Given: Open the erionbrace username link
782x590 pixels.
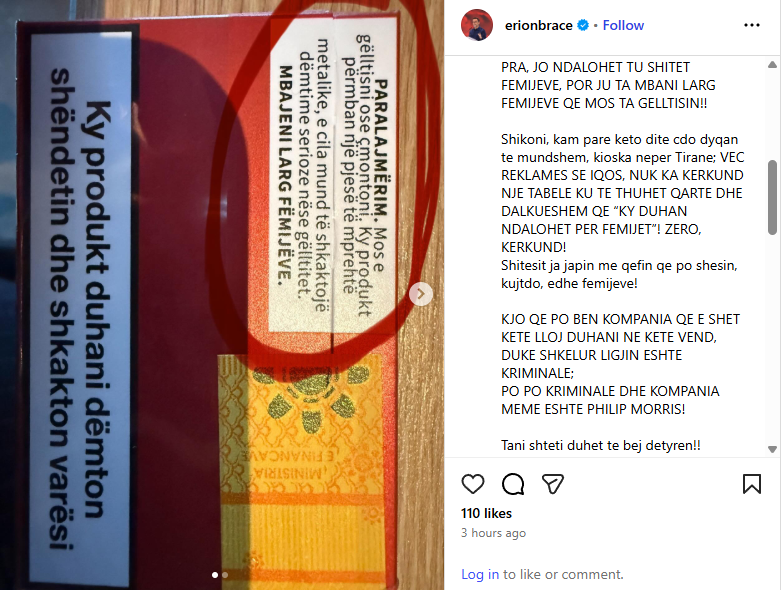Looking at the screenshot, I should point(539,25).
